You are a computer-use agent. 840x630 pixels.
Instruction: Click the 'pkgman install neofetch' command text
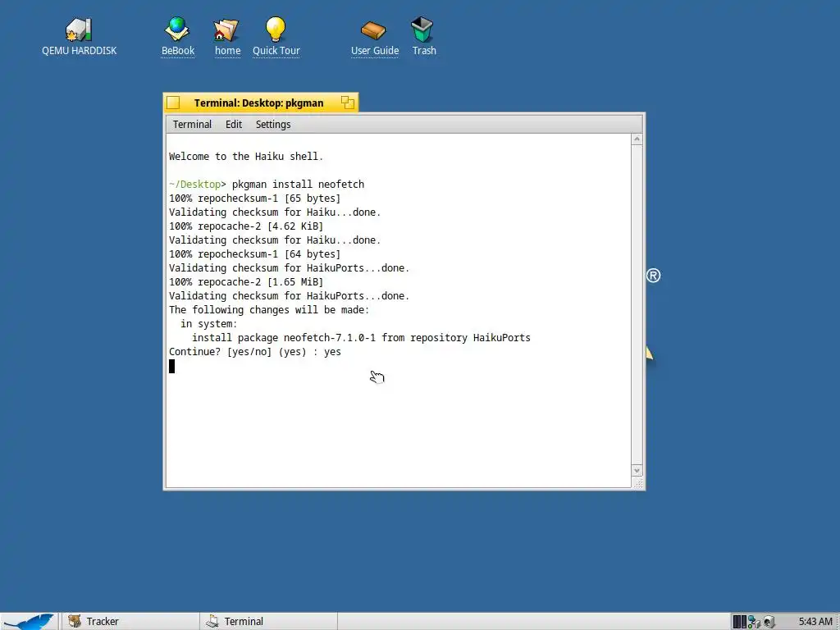(x=298, y=185)
